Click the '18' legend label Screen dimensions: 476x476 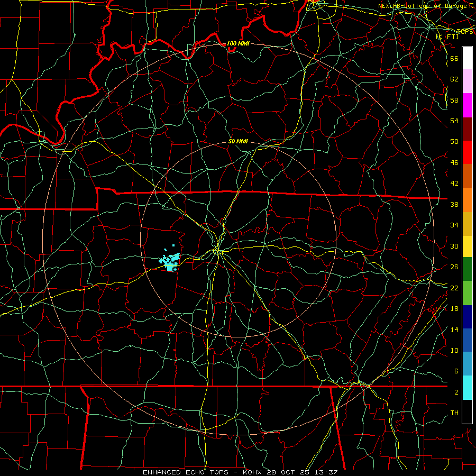coord(454,308)
